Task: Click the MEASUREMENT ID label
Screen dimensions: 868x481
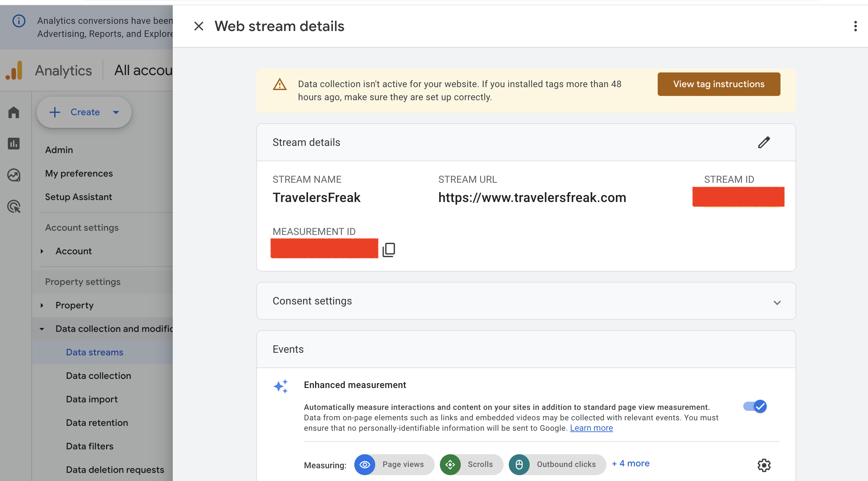Action: [x=314, y=232]
